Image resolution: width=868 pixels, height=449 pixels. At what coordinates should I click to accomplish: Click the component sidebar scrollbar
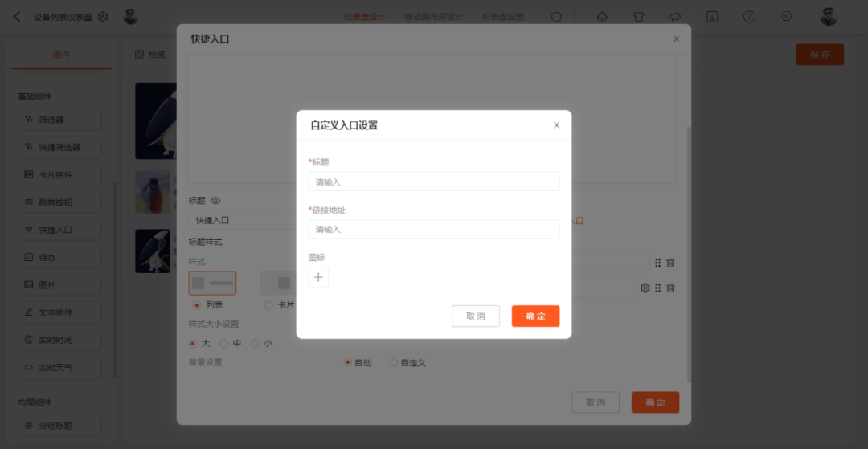pos(115,280)
